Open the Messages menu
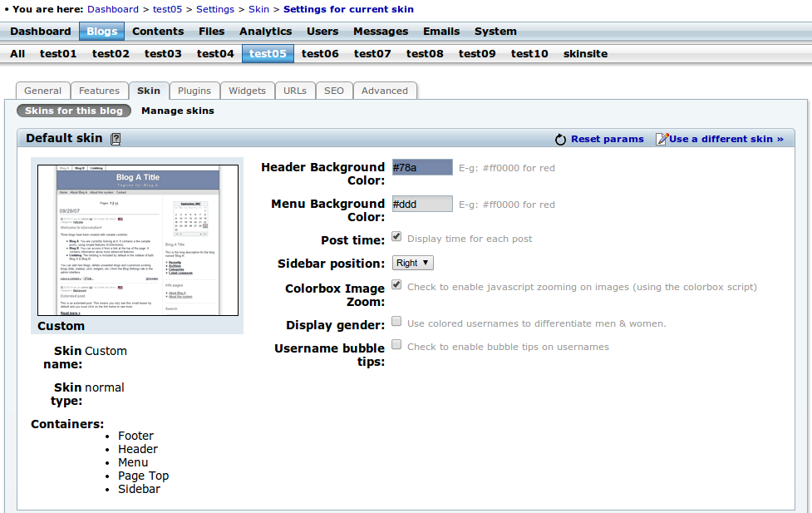 (381, 31)
